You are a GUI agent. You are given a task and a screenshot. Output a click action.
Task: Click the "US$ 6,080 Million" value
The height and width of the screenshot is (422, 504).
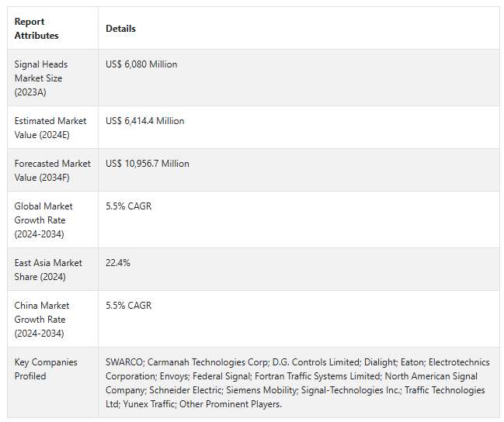coord(141,64)
